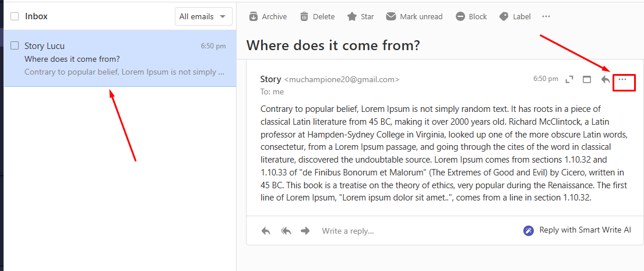Block the sender using Block icon
The width and height of the screenshot is (644, 271).
coord(460,16)
